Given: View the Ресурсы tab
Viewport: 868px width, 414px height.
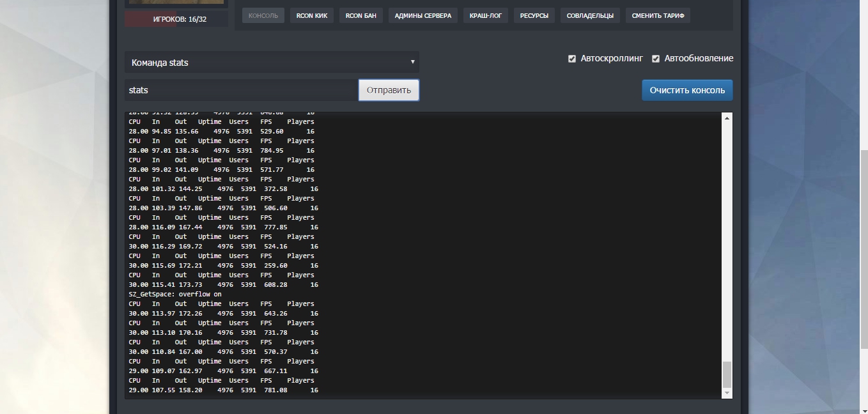Looking at the screenshot, I should coord(534,15).
